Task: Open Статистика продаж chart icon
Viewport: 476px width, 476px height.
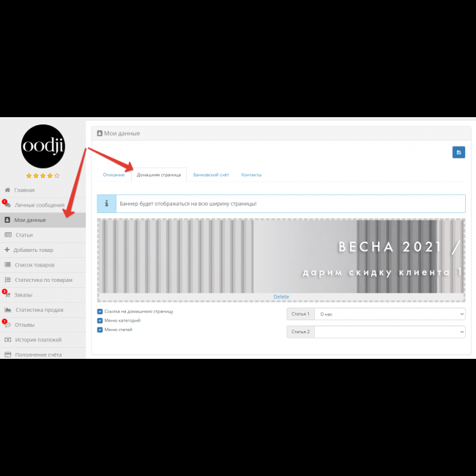Action: coord(8,310)
